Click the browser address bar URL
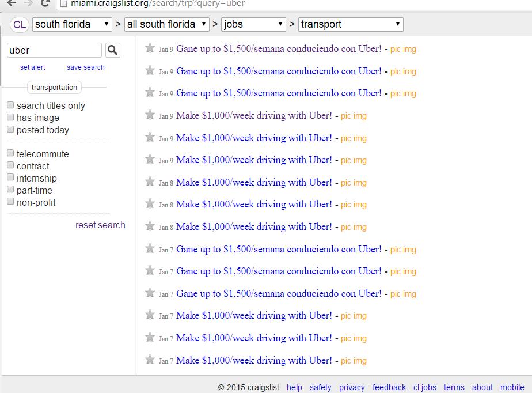 coord(157,3)
